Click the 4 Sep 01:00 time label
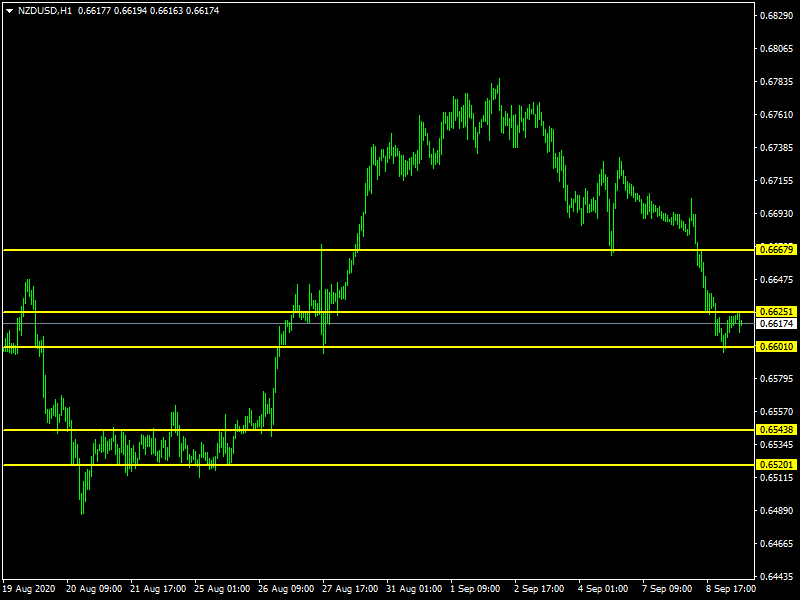The width and height of the screenshot is (800, 600). (603, 589)
